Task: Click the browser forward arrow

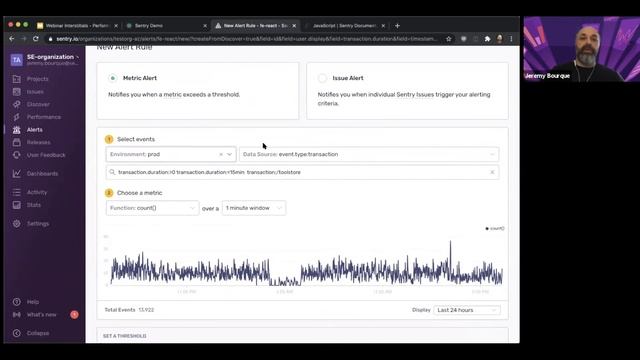Action: pyautogui.click(x=23, y=39)
